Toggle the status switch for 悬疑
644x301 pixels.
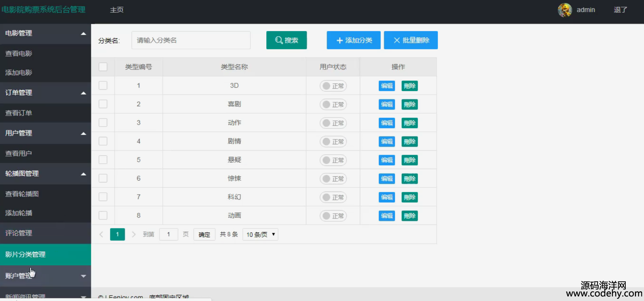click(x=333, y=160)
